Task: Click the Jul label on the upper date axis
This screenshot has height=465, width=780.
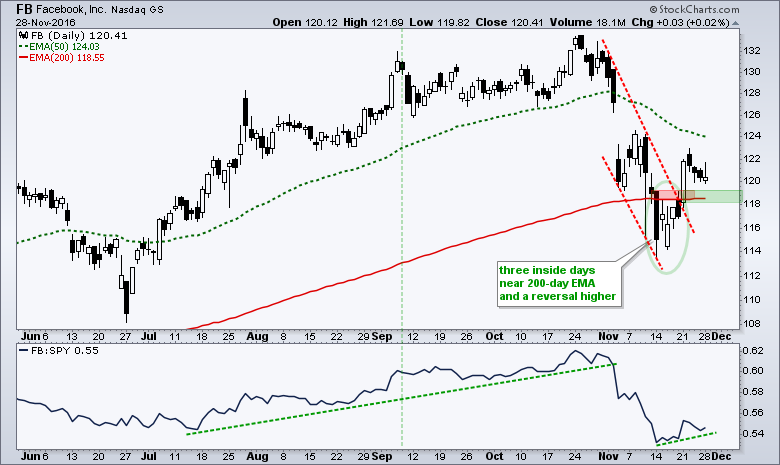Action: 148,337
